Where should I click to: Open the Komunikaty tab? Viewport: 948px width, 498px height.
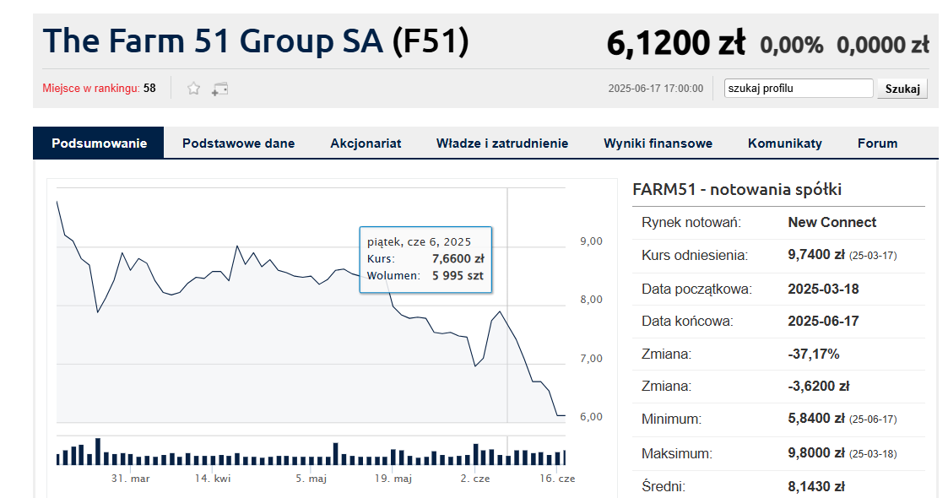pyautogui.click(x=785, y=143)
